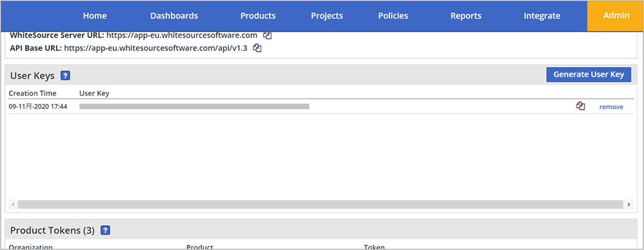Copy the WhiteSource Server URL
644x250 pixels.
click(x=267, y=36)
